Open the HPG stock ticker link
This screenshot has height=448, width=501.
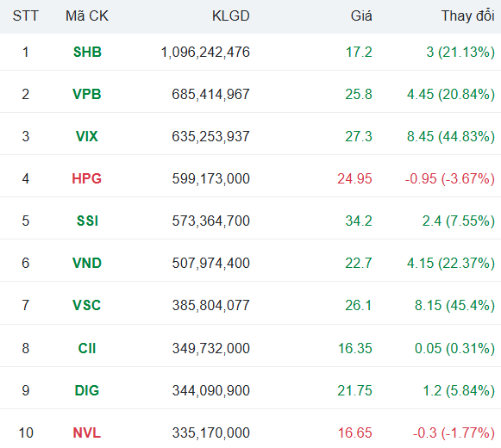tap(87, 178)
